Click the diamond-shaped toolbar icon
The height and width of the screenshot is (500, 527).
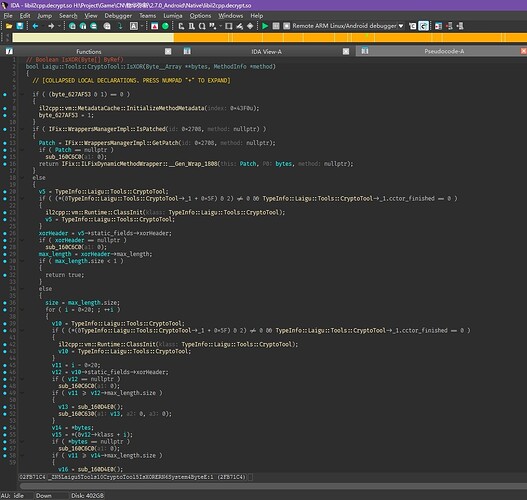click(x=250, y=26)
